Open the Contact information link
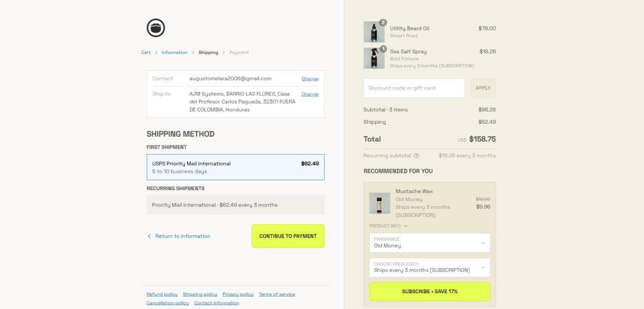The image size is (644, 309). click(216, 303)
